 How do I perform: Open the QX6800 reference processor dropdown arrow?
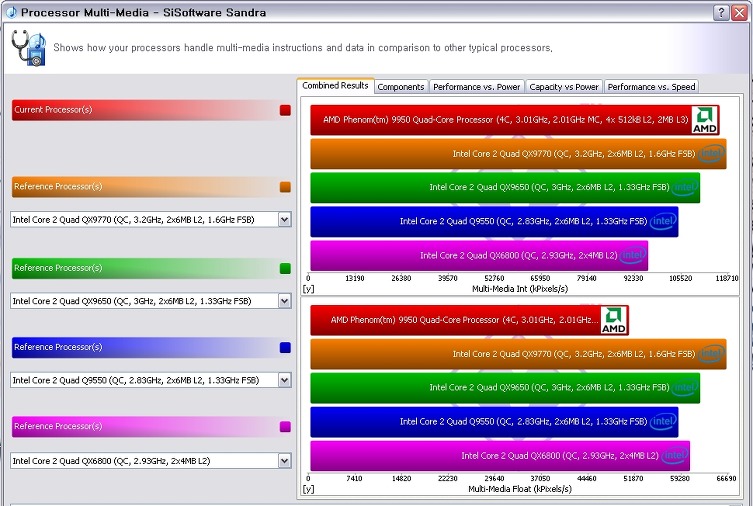pos(284,461)
